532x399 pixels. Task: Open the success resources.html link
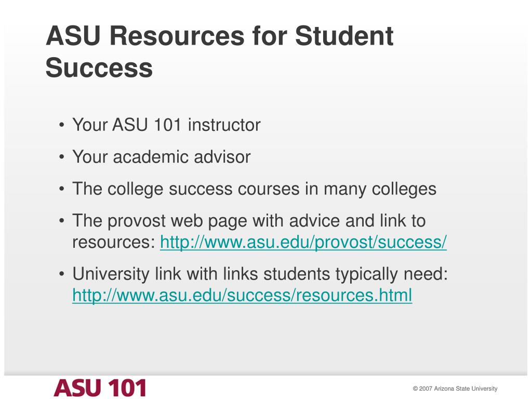pyautogui.click(x=242, y=295)
